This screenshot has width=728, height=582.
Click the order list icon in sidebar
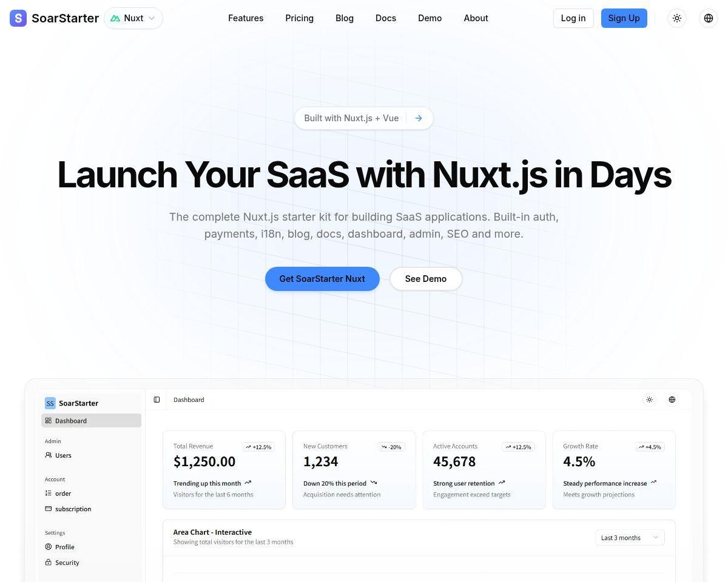point(49,493)
